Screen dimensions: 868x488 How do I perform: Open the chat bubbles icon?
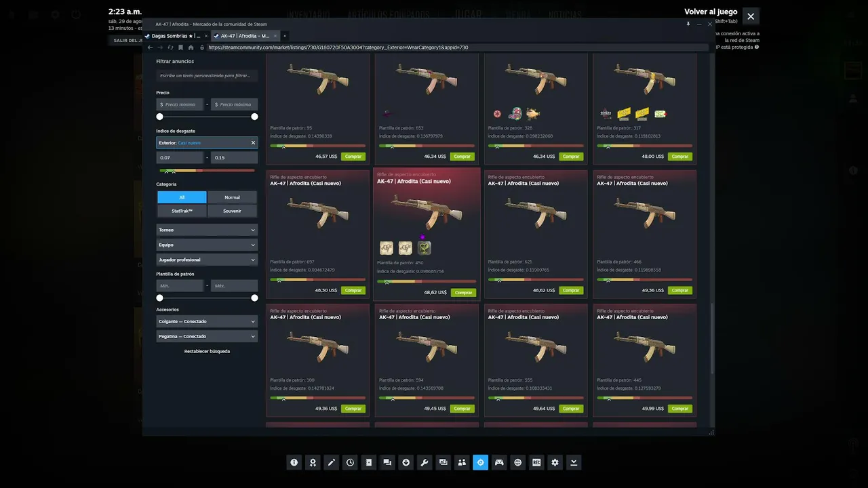coord(387,462)
